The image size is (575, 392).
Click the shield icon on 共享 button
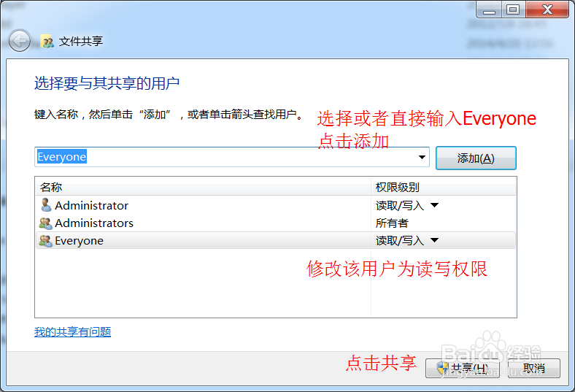[x=443, y=368]
